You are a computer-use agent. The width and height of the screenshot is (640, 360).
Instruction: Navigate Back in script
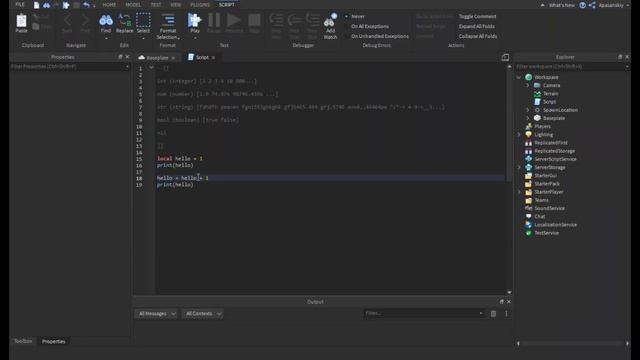coord(67,23)
